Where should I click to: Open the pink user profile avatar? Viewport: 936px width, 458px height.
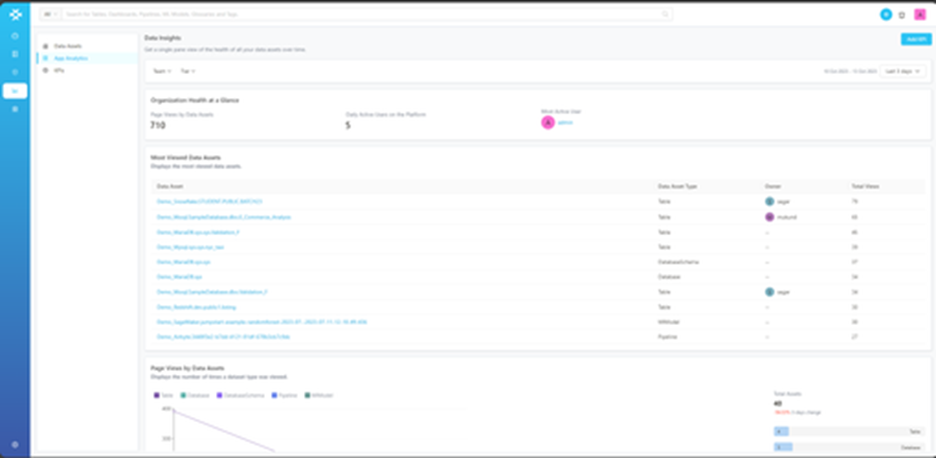pyautogui.click(x=920, y=15)
